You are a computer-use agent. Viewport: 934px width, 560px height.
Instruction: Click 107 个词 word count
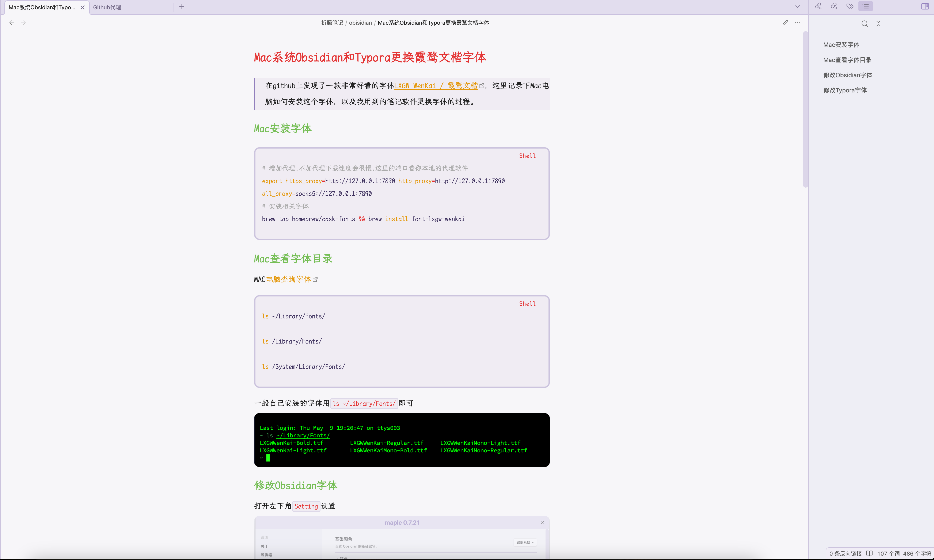(x=888, y=554)
